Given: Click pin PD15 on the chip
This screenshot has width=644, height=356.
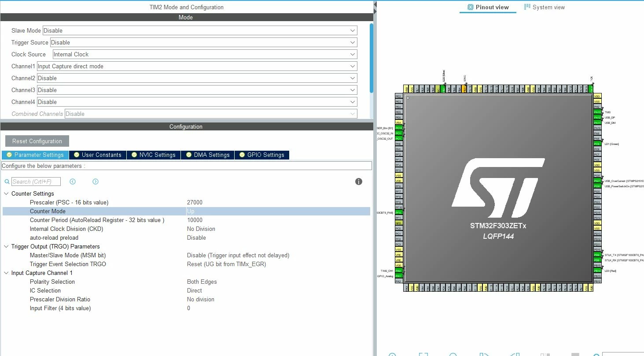Looking at the screenshot, I should (x=597, y=212).
